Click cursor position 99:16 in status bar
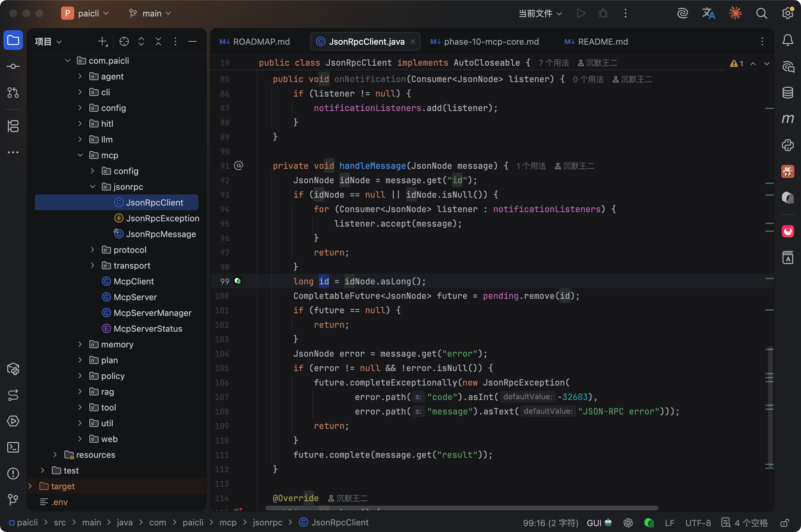Screen dimensions: 801x532 point(551,522)
